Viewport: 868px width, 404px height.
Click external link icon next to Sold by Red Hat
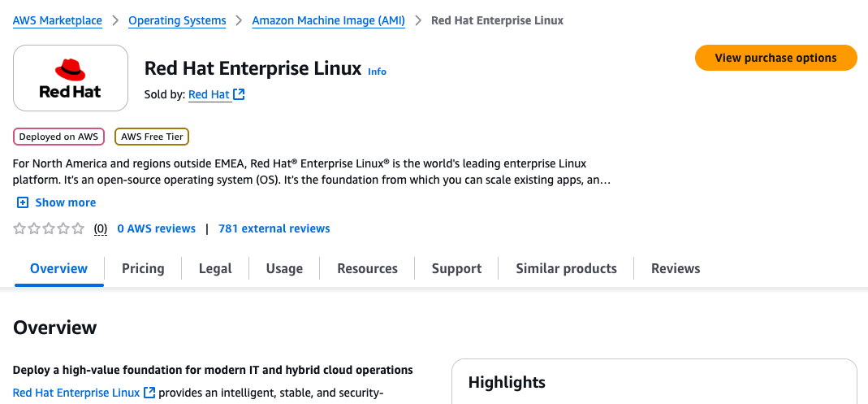click(x=240, y=95)
